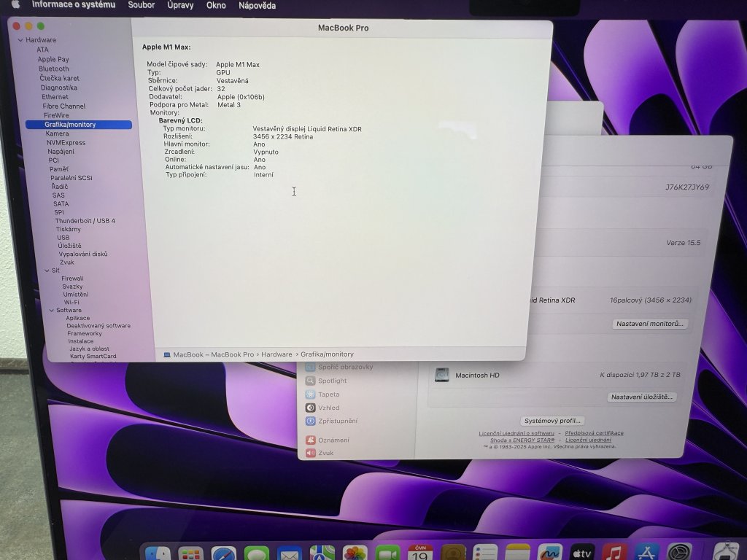Viewport: 747px width, 560px height.
Task: Launch Photos from the Dock
Action: [355, 553]
